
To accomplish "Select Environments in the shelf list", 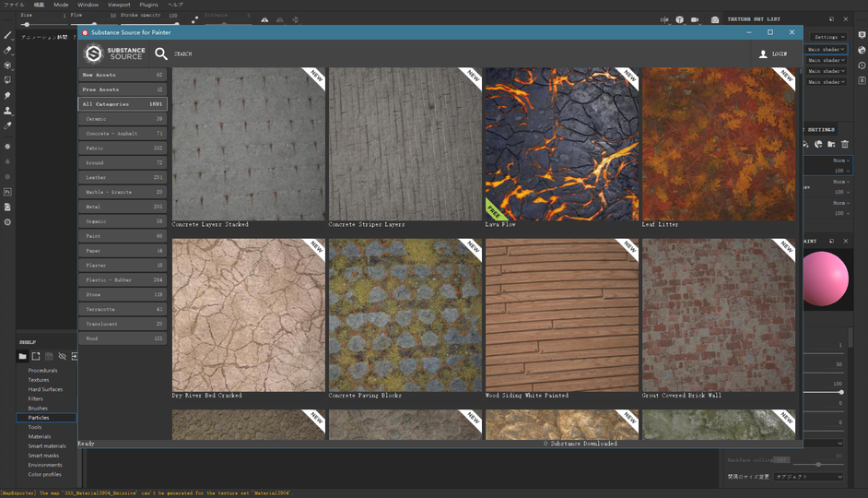I will click(45, 465).
